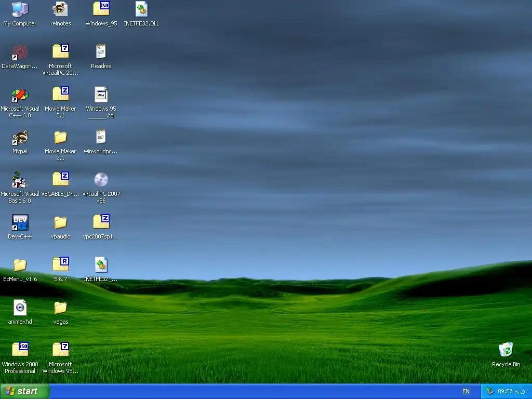The height and width of the screenshot is (399, 532).
Task: Select the Dev-C++ shortcut icon
Action: pos(20,222)
